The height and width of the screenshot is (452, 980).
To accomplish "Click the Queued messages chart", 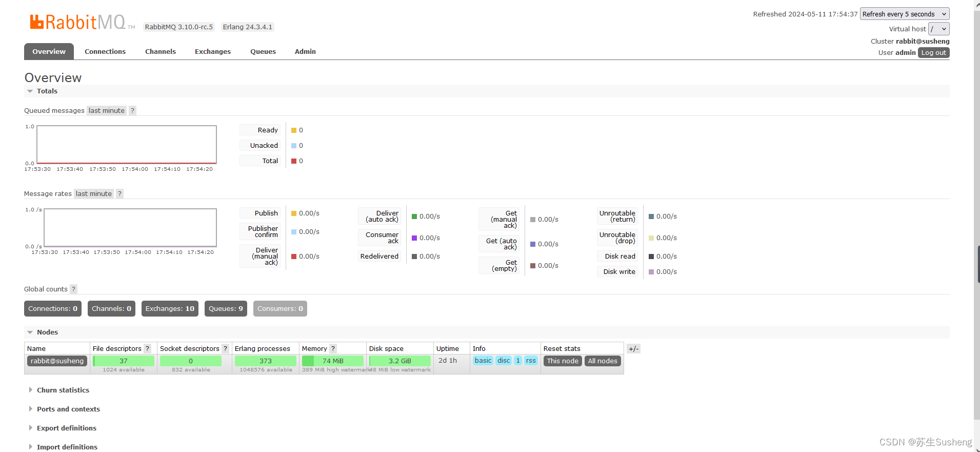I will (x=127, y=145).
